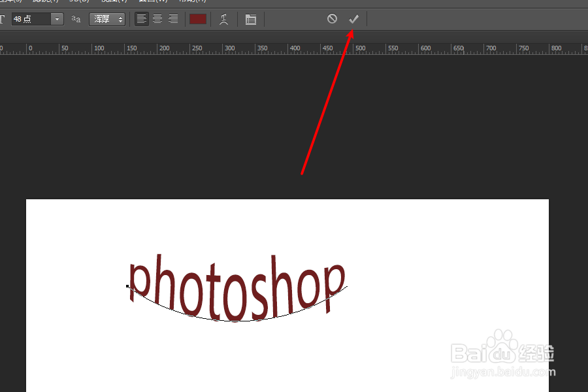Toggle the Character and Paragraph panels
This screenshot has width=588, height=392.
250,19
